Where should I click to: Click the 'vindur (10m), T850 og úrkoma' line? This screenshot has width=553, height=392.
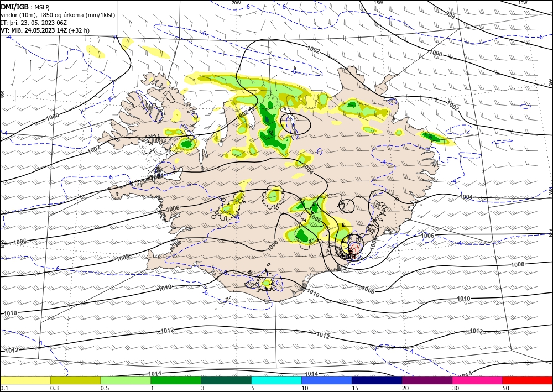(58, 15)
